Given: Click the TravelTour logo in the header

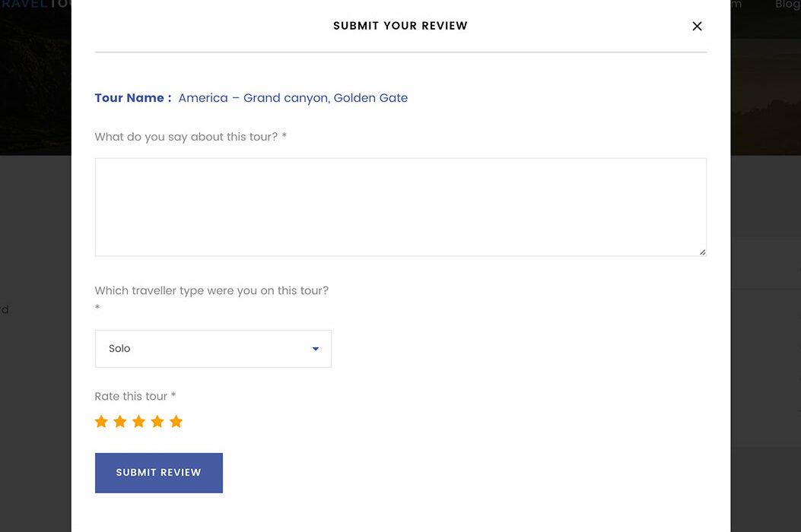Looking at the screenshot, I should pyautogui.click(x=35, y=5).
